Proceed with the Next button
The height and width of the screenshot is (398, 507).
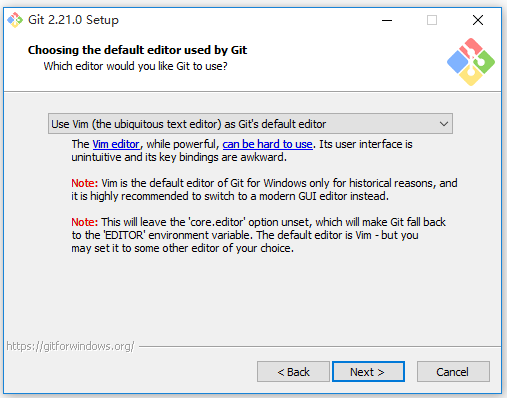(x=368, y=372)
